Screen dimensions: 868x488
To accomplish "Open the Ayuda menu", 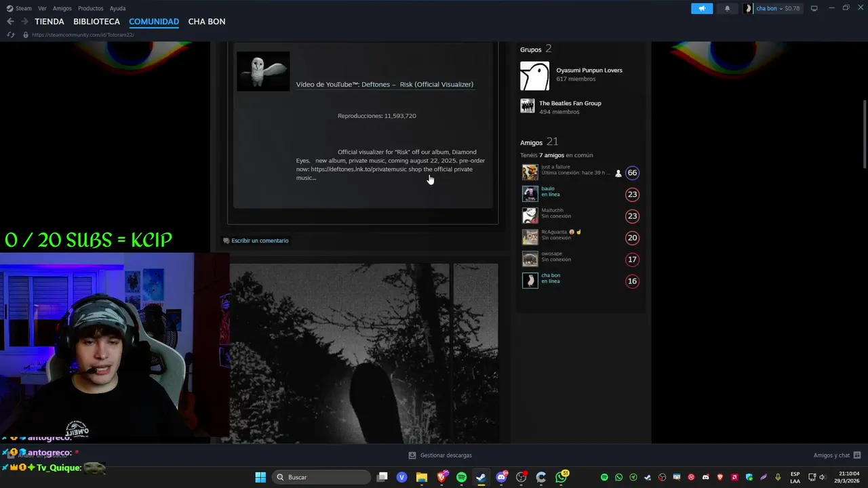I will [x=117, y=8].
